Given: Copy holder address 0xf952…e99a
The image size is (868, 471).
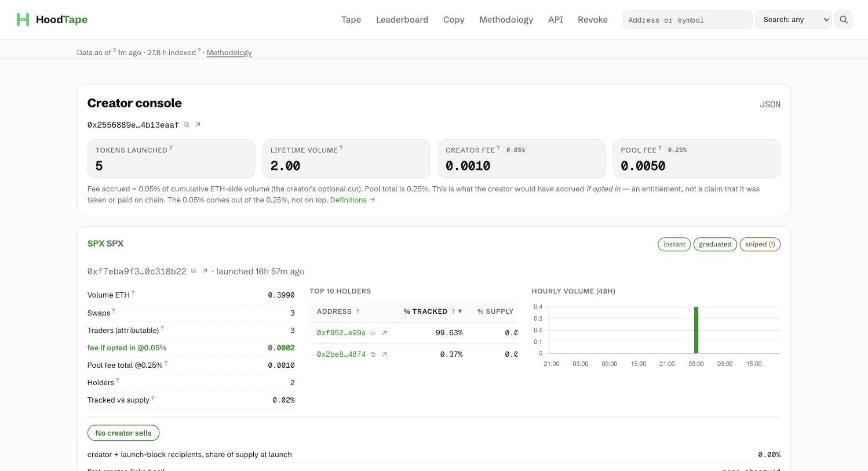Looking at the screenshot, I should click(373, 333).
